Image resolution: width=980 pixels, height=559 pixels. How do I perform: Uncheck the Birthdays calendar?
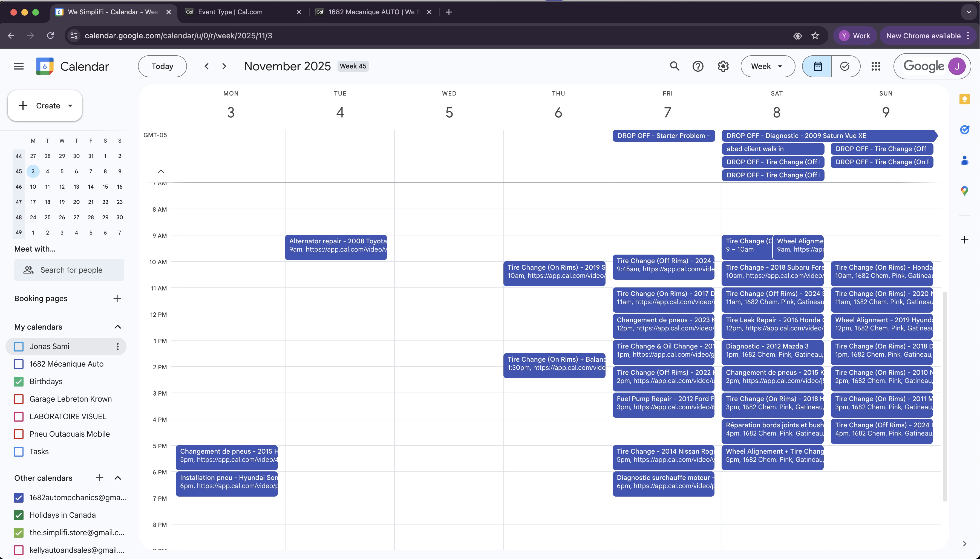point(18,382)
